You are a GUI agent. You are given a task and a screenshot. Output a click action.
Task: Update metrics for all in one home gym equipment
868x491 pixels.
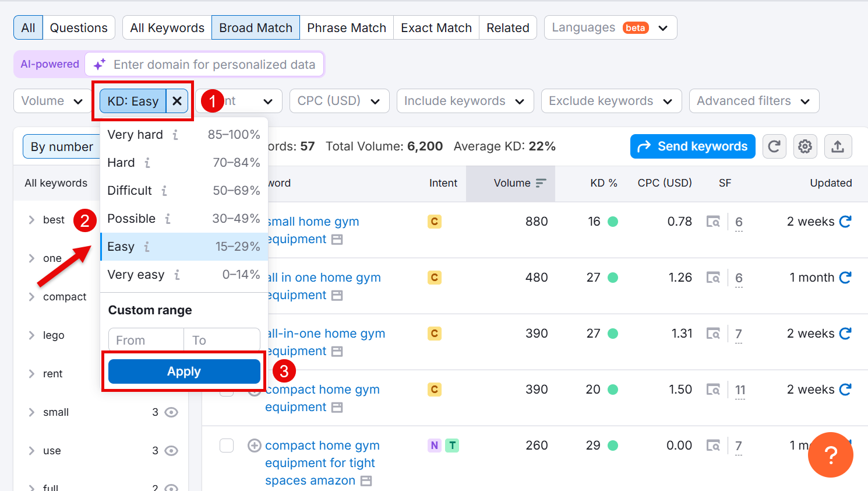(x=846, y=277)
